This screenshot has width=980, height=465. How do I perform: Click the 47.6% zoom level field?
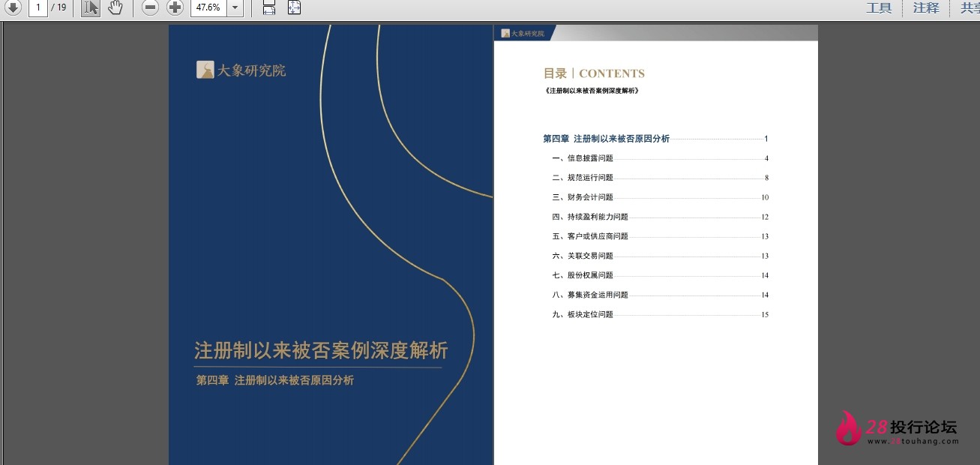click(x=208, y=7)
